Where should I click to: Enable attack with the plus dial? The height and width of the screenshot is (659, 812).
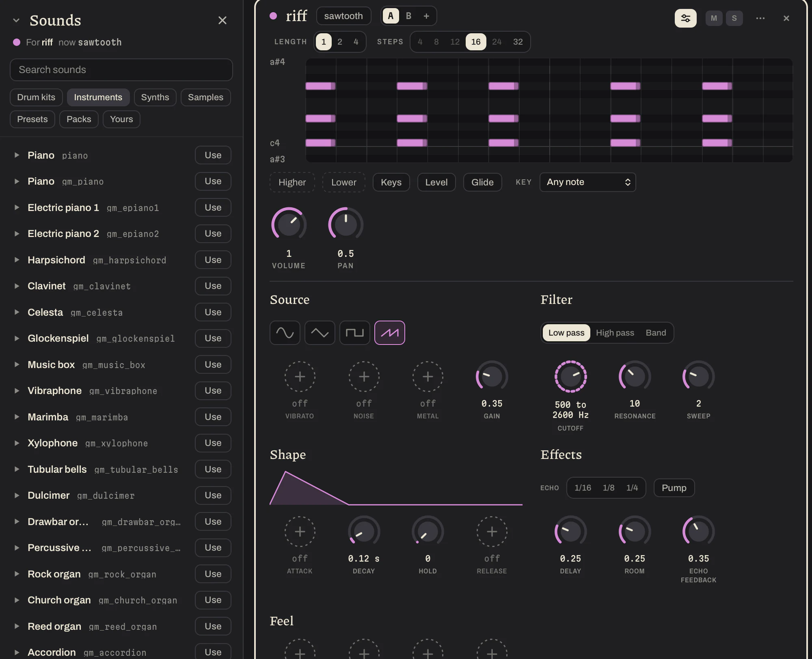300,532
